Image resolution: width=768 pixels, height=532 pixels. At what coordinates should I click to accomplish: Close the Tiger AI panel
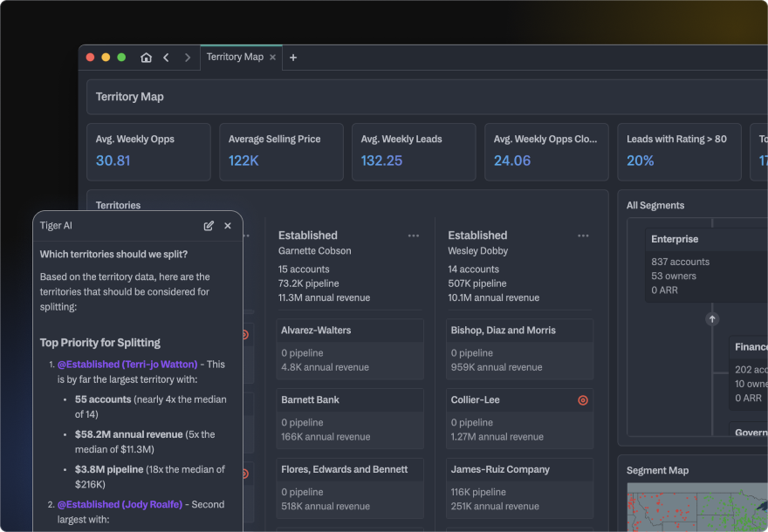click(227, 226)
